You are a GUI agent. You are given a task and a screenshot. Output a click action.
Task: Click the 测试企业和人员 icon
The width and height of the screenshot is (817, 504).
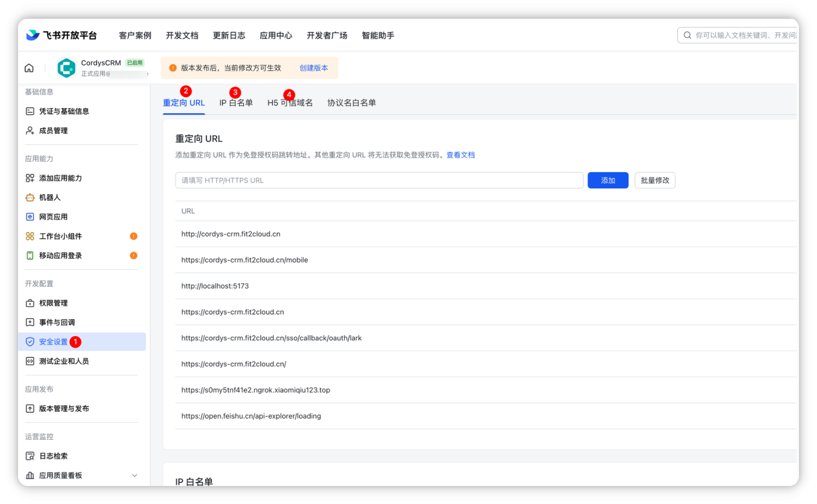(30, 362)
